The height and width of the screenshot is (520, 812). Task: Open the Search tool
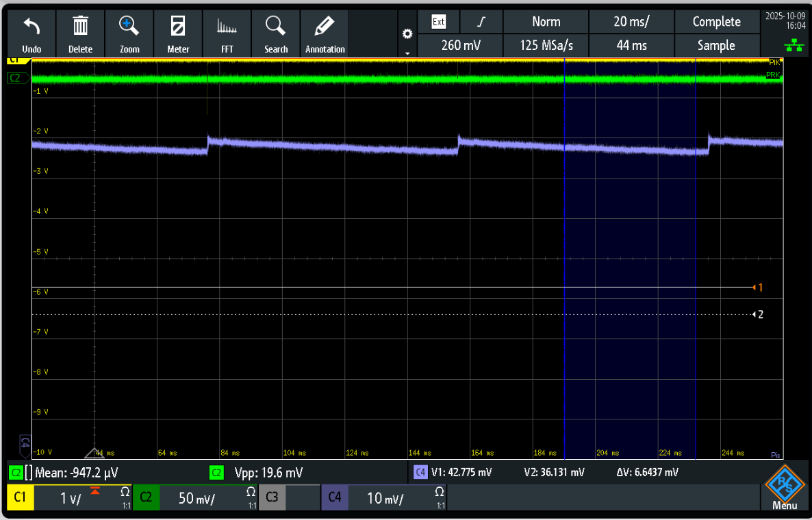click(276, 27)
